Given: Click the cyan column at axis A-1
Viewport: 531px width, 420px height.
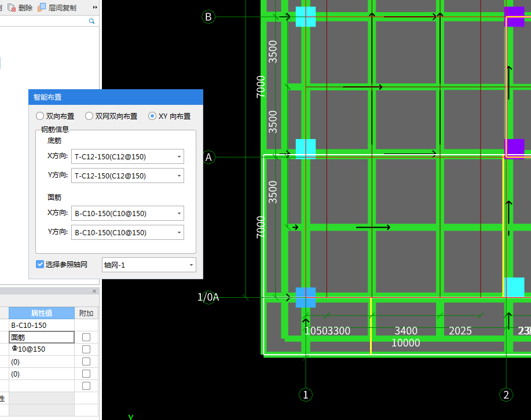Looking at the screenshot, I should [306, 149].
